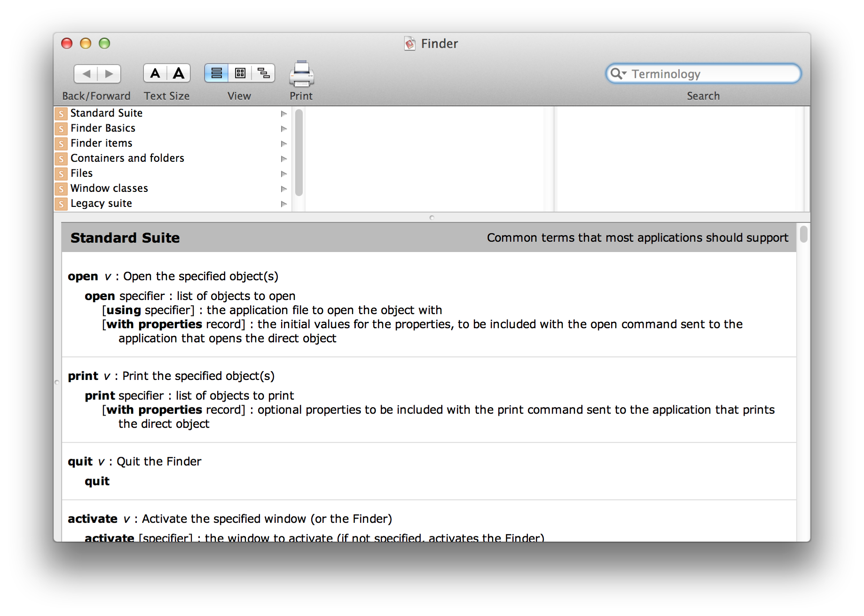This screenshot has height=616, width=864.
Task: Enable the containment hierarchy view segment
Action: point(263,73)
